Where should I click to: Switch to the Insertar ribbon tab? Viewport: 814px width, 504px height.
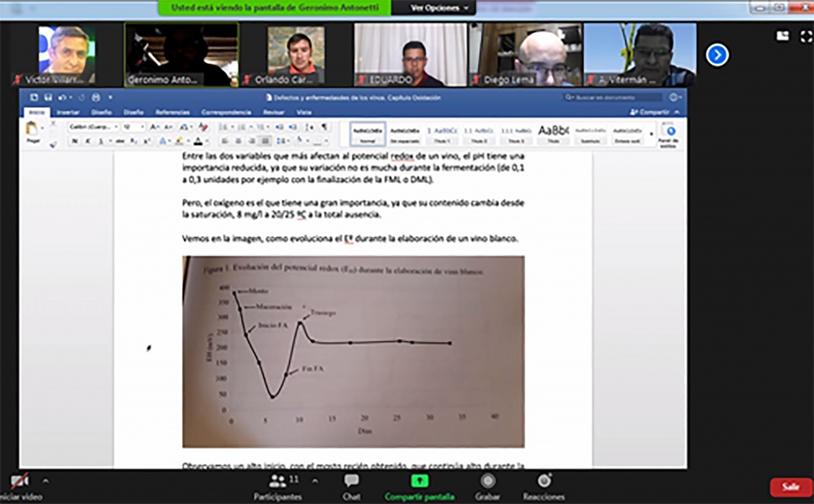(x=66, y=112)
